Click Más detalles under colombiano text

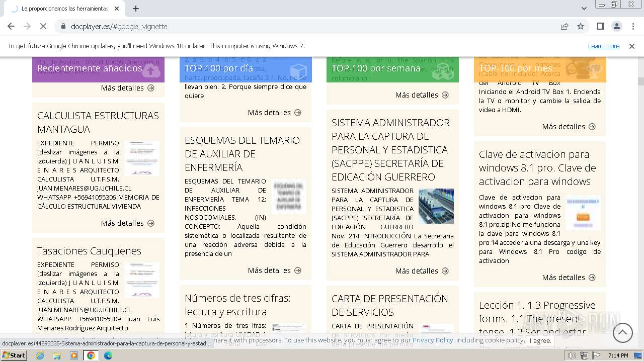coord(422,95)
